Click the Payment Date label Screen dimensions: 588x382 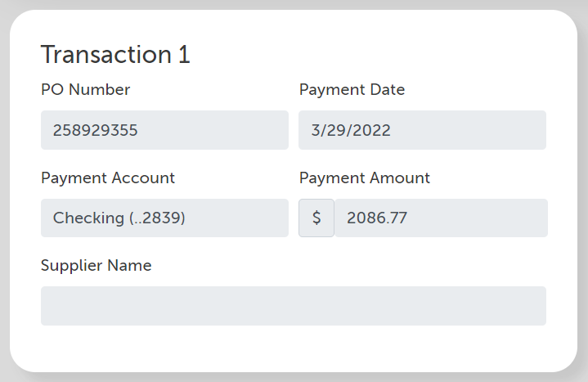352,90
